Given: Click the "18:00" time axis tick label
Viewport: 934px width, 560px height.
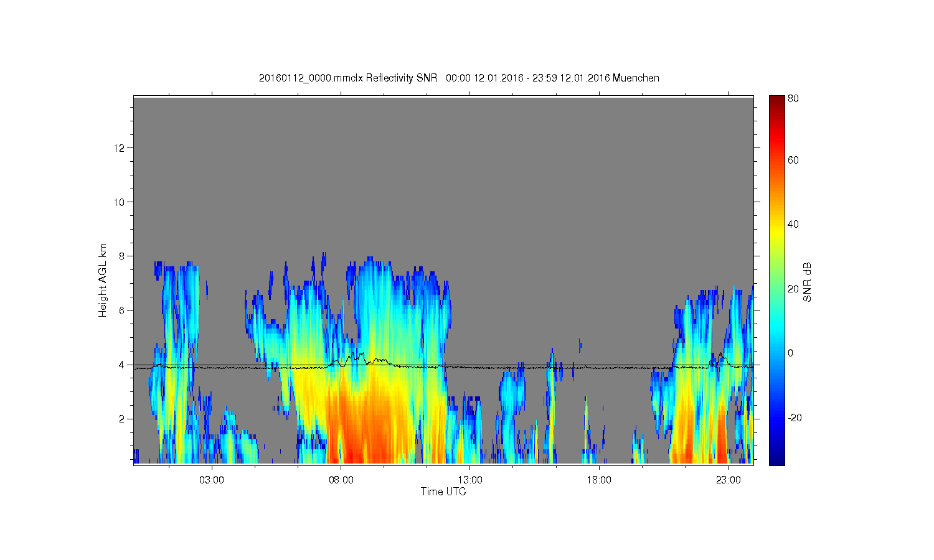Looking at the screenshot, I should click(599, 480).
